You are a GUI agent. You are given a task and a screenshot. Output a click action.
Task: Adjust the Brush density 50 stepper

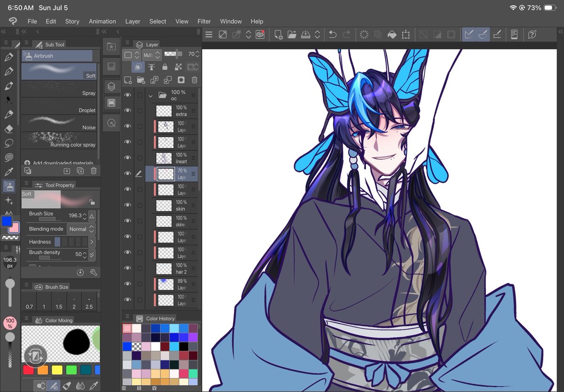(x=85, y=255)
